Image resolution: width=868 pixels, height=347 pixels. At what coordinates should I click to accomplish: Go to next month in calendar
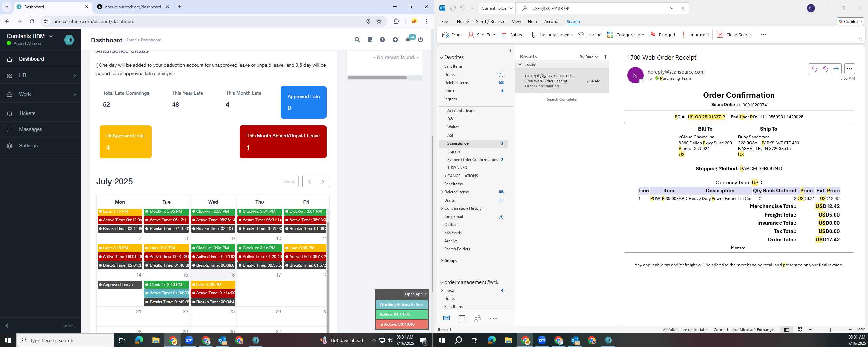[323, 181]
